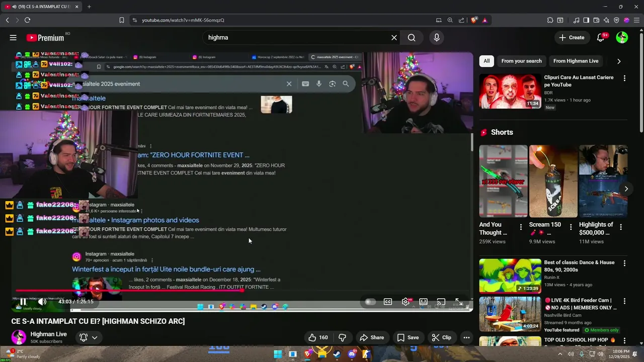This screenshot has width=644, height=362.
Task: Open Scream 150 short thumbnail
Action: (553, 181)
